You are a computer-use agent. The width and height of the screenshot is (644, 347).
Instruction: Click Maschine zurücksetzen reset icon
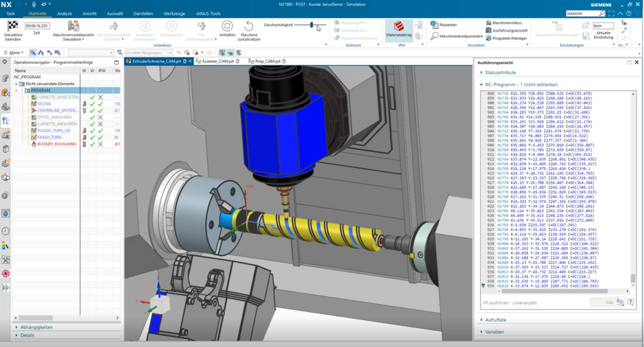pos(249,26)
